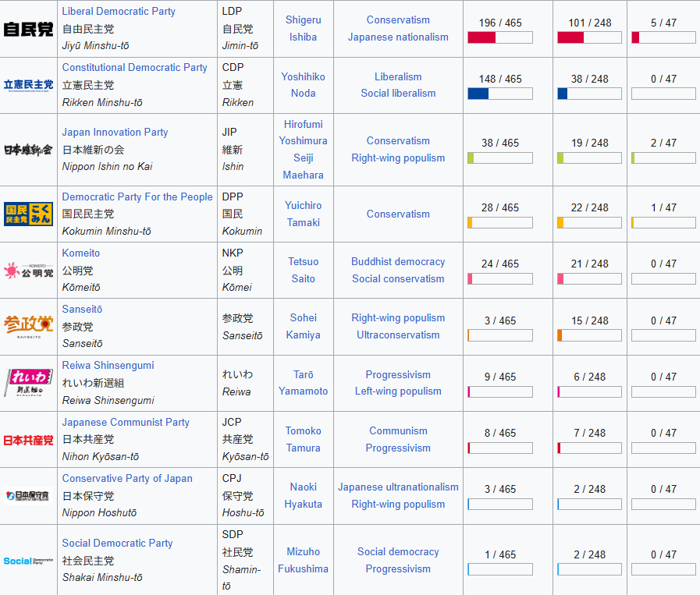Click the blue 148 / 465 seat bar
700x595 pixels.
[500, 94]
